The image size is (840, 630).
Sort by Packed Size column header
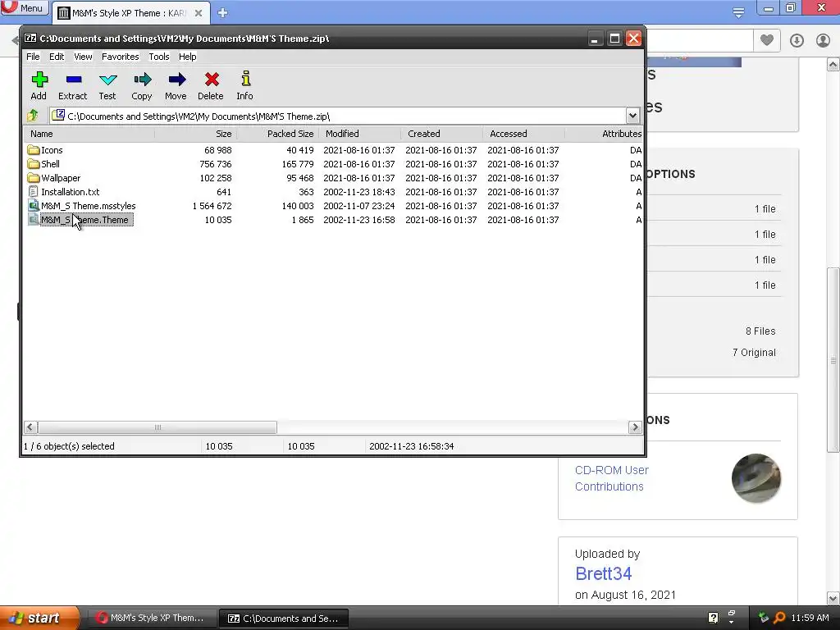coord(277,134)
